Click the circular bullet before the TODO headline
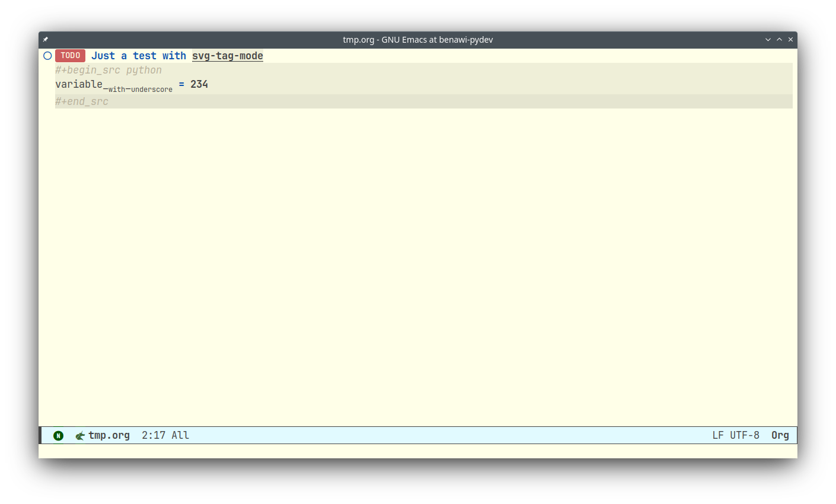Image resolution: width=836 pixels, height=504 pixels. (x=47, y=55)
